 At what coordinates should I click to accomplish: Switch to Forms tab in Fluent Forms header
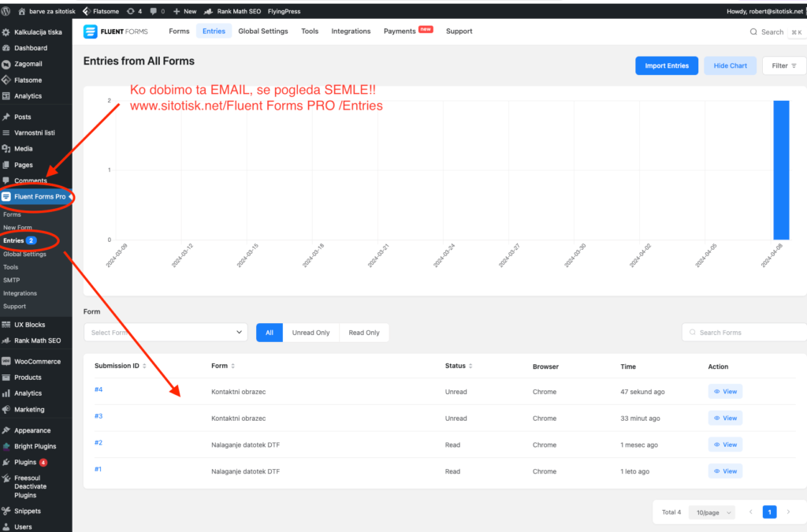pyautogui.click(x=179, y=32)
